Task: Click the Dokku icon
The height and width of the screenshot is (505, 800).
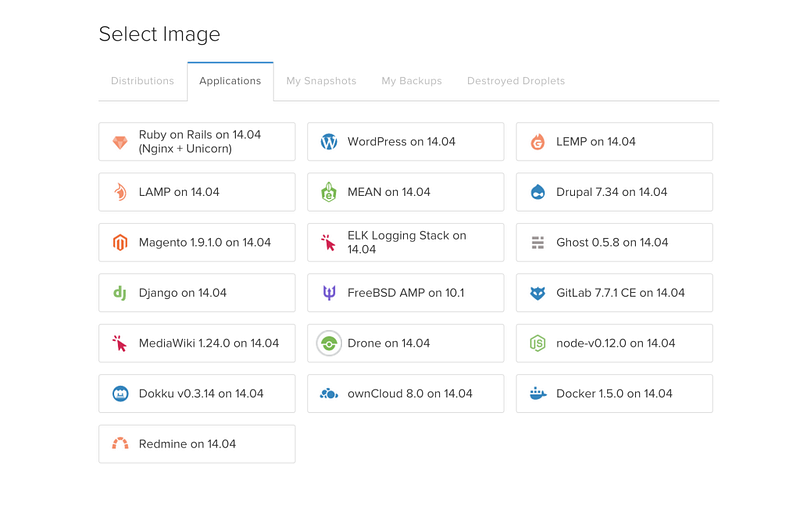Action: pos(120,394)
